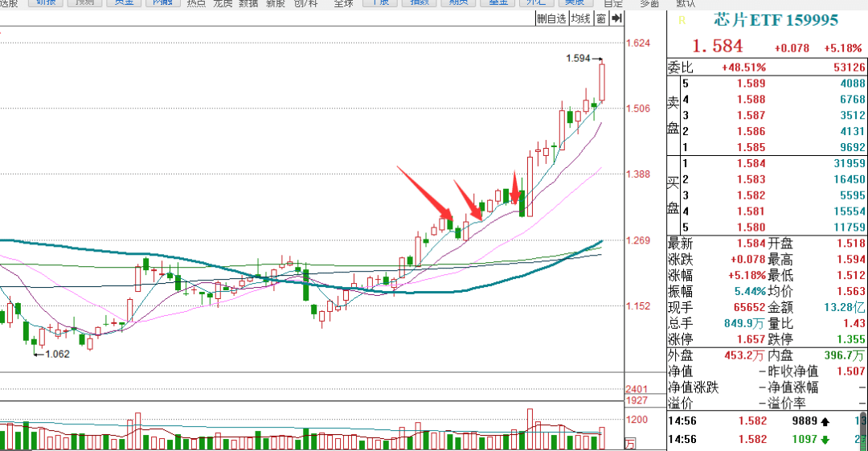This screenshot has width=868, height=451.
Task: Open the 数据 data menu
Action: coord(248,3)
